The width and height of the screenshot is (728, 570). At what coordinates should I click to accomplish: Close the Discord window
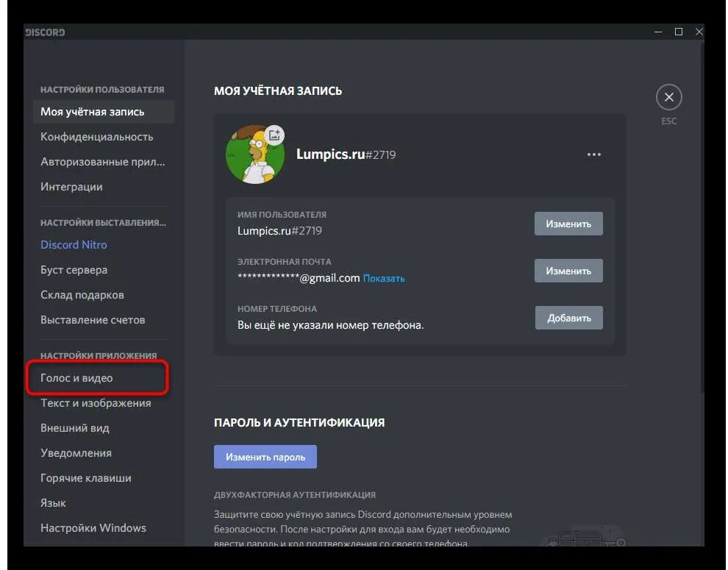tap(699, 32)
